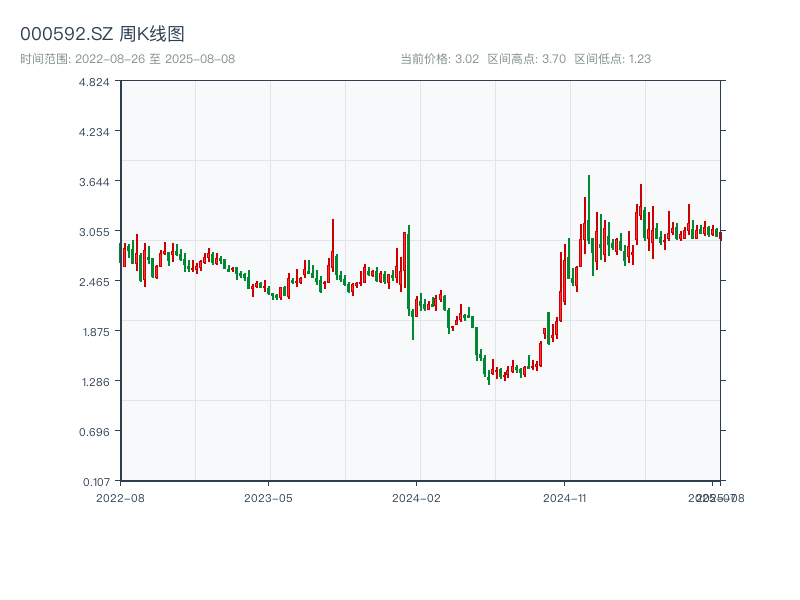Click y-axis label 1.286

pos(95,382)
